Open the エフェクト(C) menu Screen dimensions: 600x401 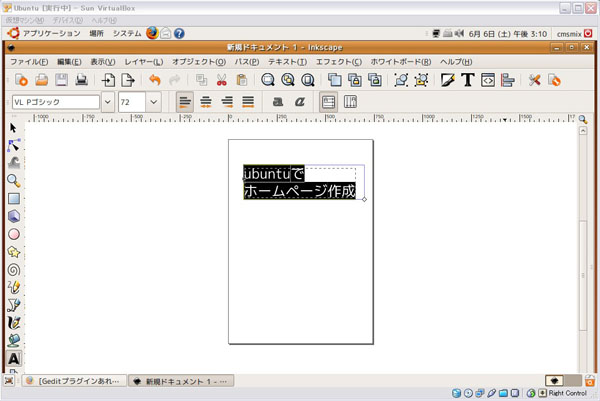coord(339,62)
